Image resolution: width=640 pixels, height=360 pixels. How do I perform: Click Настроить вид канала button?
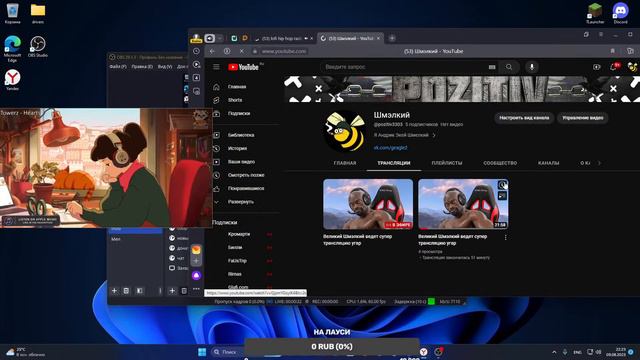point(524,118)
